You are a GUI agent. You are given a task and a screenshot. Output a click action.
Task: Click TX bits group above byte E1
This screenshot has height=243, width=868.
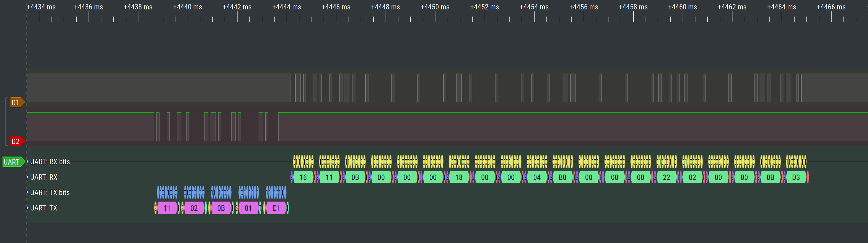[x=276, y=192]
